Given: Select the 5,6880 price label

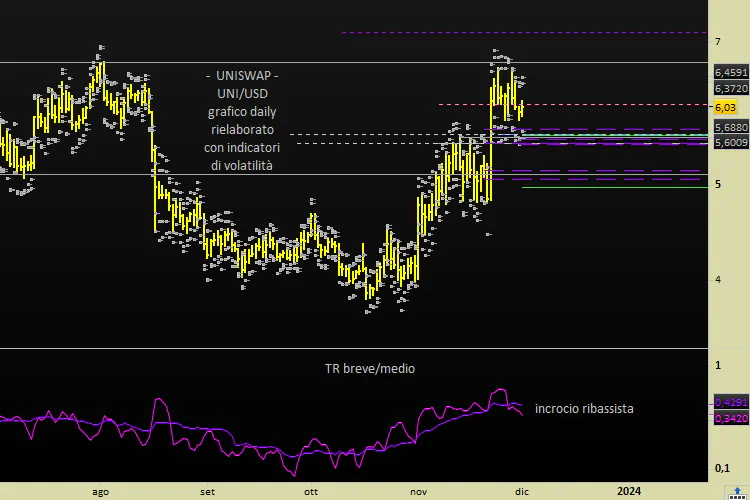Looking at the screenshot, I should pyautogui.click(x=730, y=128).
